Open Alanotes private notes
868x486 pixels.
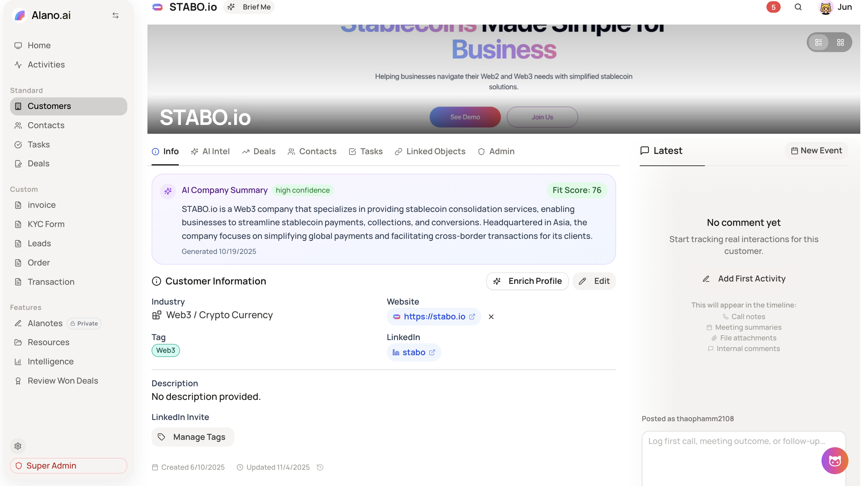(x=68, y=323)
